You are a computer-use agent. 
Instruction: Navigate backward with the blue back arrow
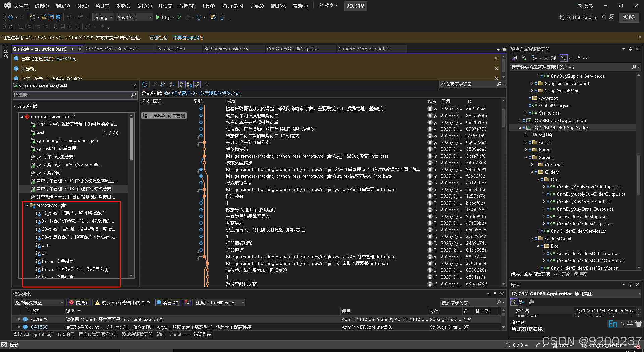click(x=10, y=17)
